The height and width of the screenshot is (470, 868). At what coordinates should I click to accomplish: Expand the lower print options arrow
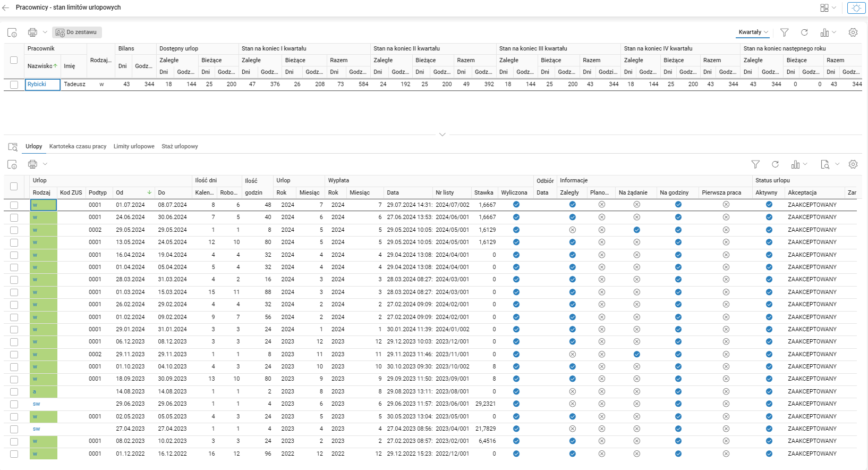point(45,164)
